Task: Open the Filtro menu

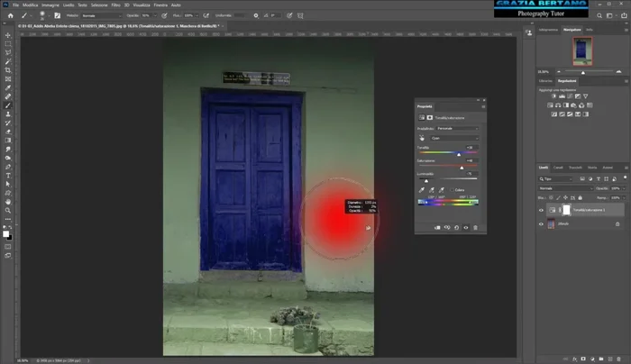Action: coord(115,5)
